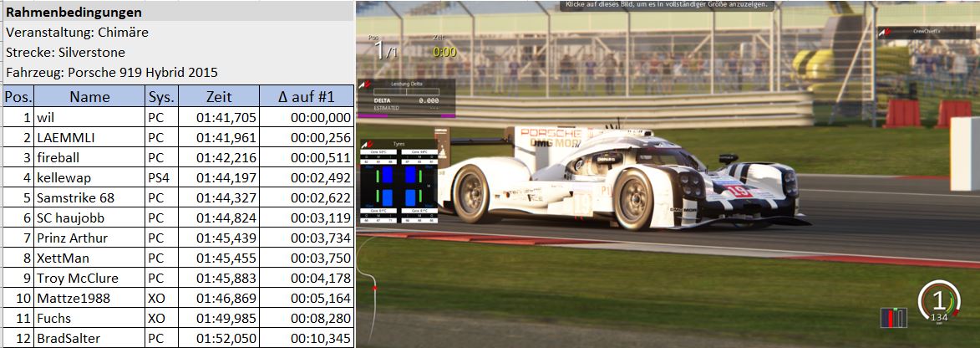Click LAEMMLI's lap time 01:41,961

[x=219, y=137]
